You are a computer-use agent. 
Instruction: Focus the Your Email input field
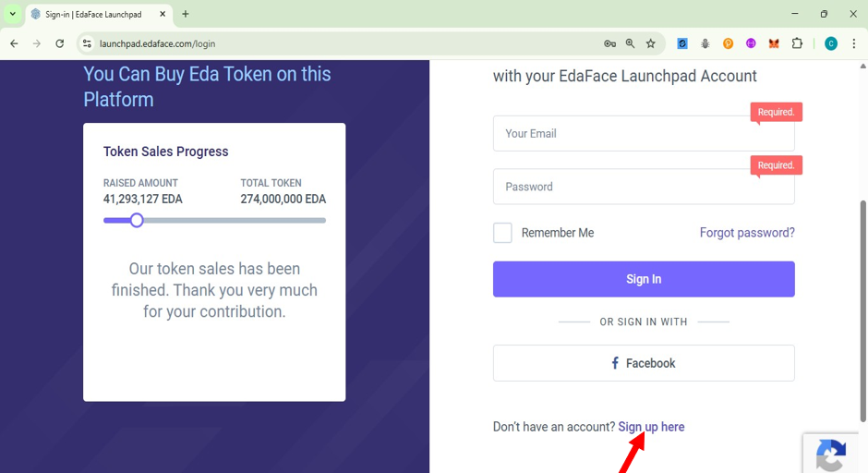click(644, 133)
